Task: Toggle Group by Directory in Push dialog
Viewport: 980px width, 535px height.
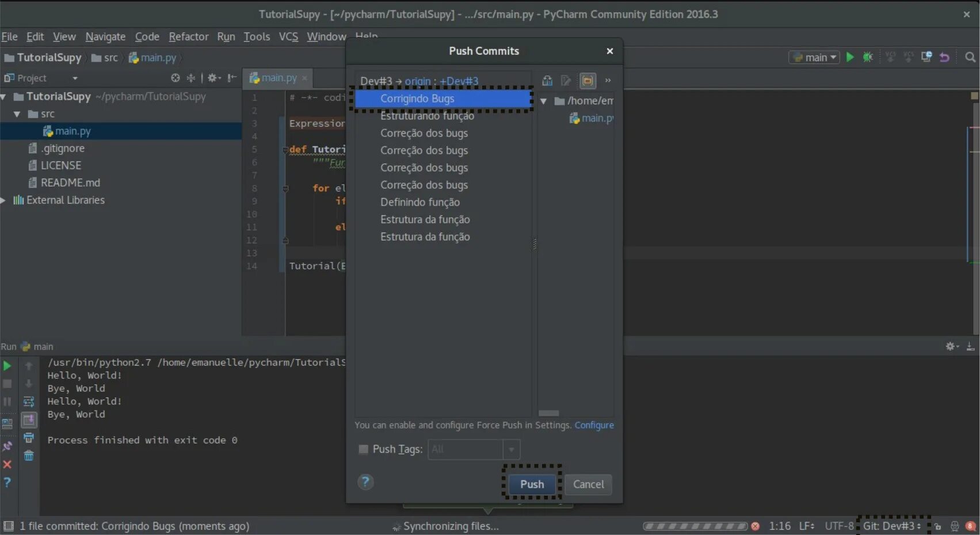Action: point(588,81)
